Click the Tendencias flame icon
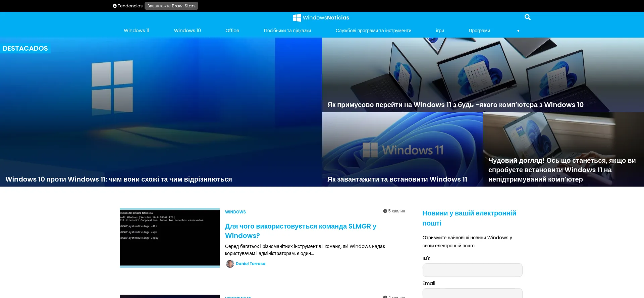 115,6
